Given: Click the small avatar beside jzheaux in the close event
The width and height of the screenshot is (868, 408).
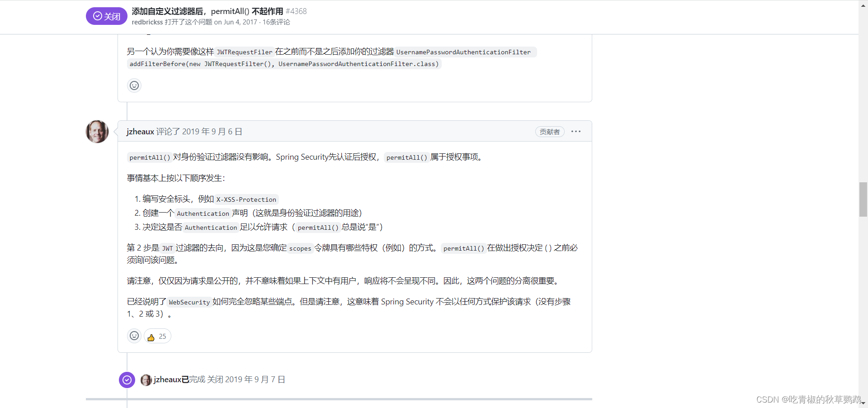Looking at the screenshot, I should [x=146, y=380].
